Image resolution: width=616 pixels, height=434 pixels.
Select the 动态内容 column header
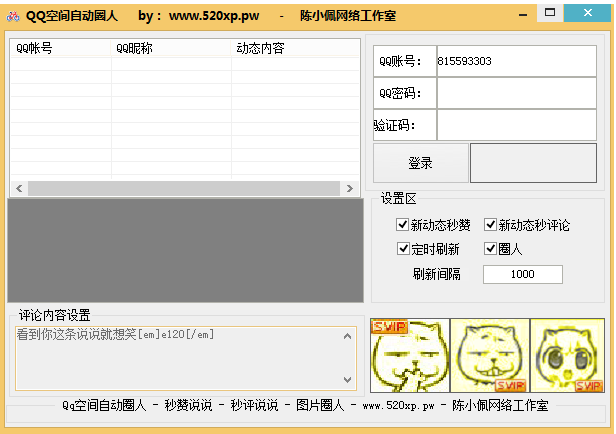[x=260, y=48]
